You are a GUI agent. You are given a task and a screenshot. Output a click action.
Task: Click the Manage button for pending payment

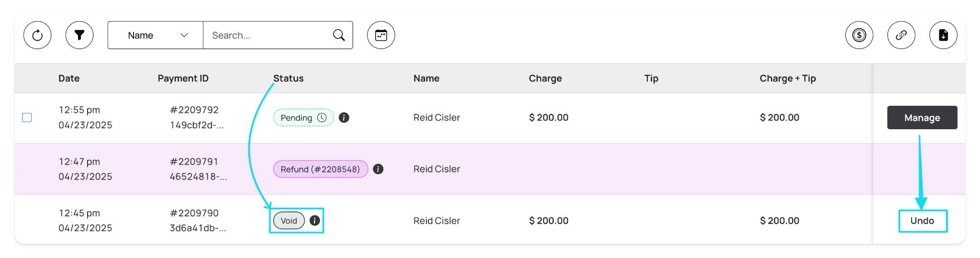tap(922, 117)
